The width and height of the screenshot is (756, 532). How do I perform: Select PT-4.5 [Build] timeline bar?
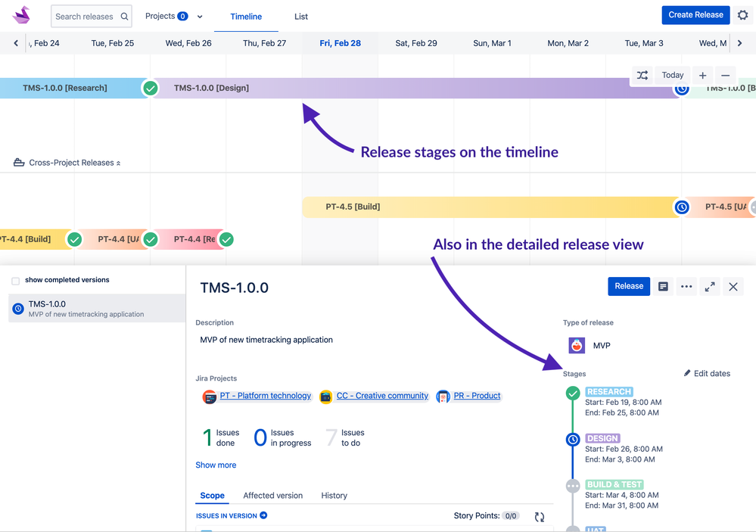click(490, 207)
